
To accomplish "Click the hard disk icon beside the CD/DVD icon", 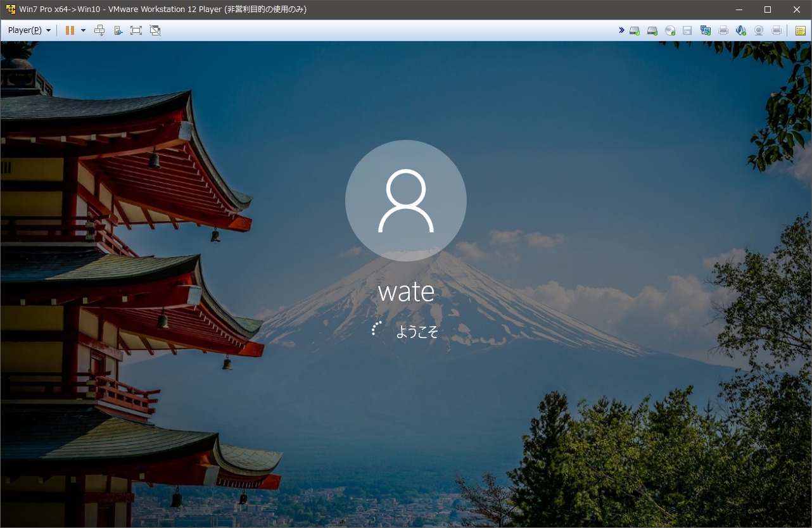I will [x=652, y=30].
